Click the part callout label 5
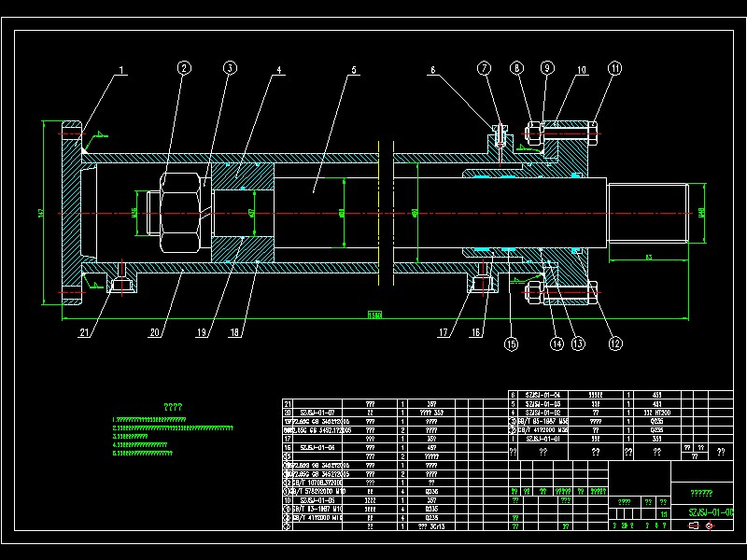 coord(354,70)
